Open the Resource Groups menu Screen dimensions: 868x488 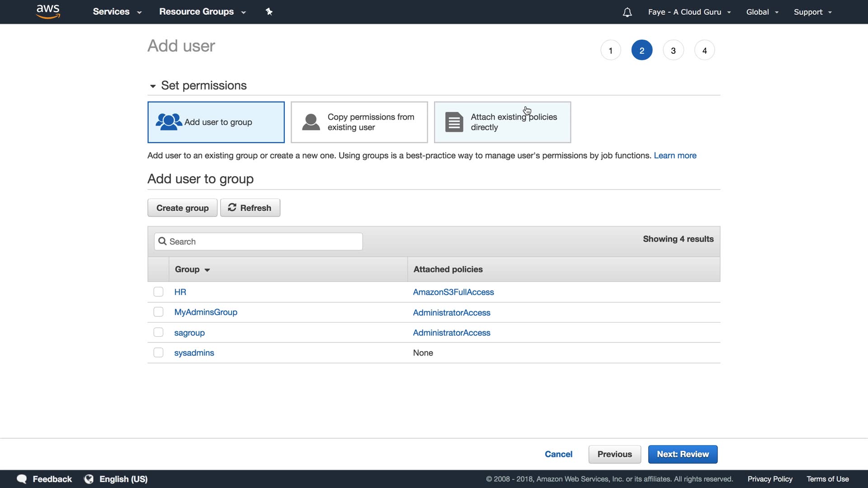pyautogui.click(x=202, y=12)
